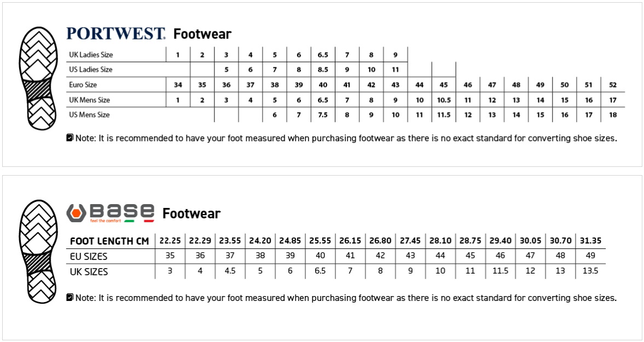Viewport: 644px width, 342px height.
Task: Click the Portwest logo
Action: tap(115, 33)
